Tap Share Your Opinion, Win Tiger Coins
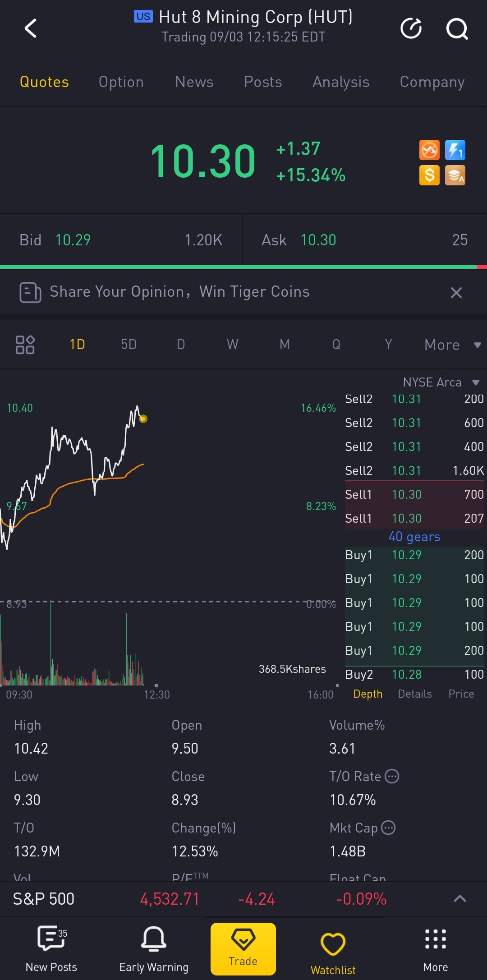Viewport: 487px width, 980px height. [x=180, y=292]
